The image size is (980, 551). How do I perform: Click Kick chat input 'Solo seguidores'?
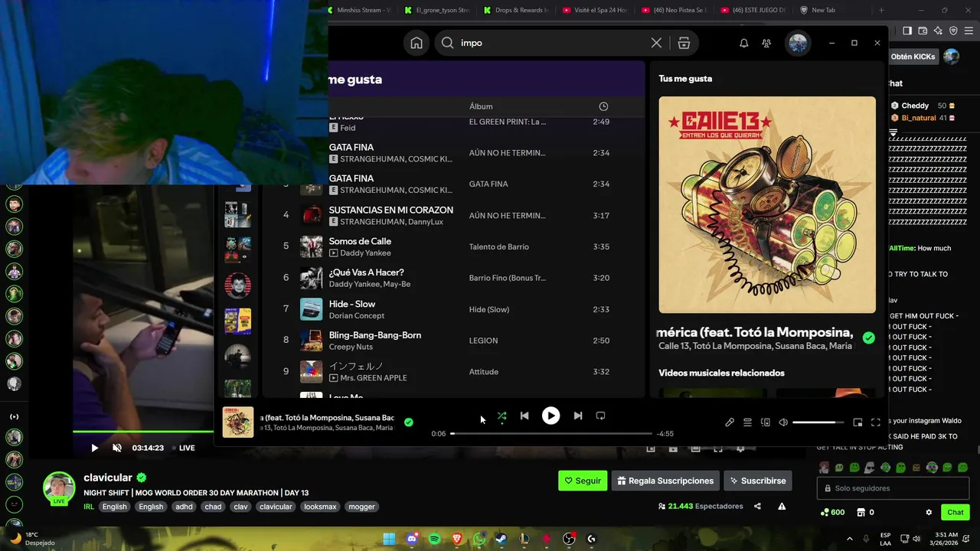pyautogui.click(x=894, y=488)
